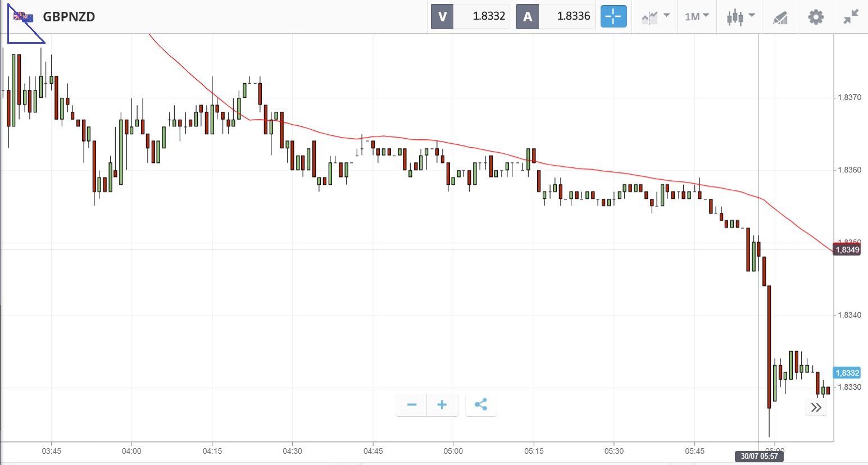Zoom out with the minus button
The image size is (868, 465).
pyautogui.click(x=412, y=404)
